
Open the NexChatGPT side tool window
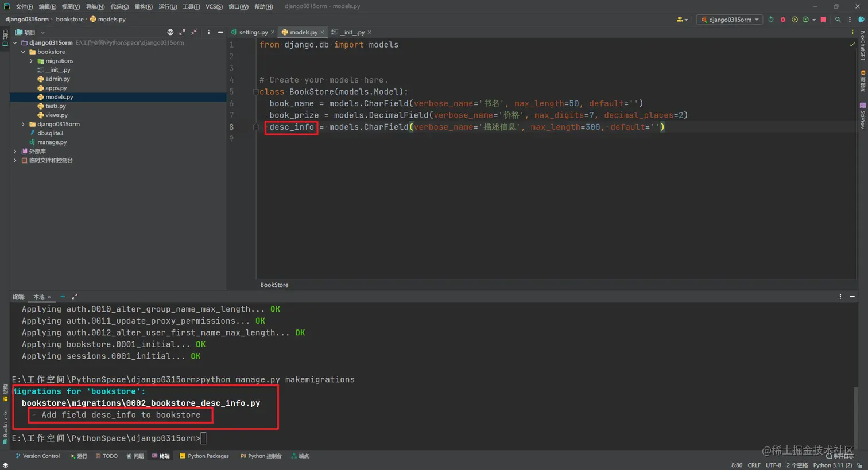pyautogui.click(x=862, y=46)
